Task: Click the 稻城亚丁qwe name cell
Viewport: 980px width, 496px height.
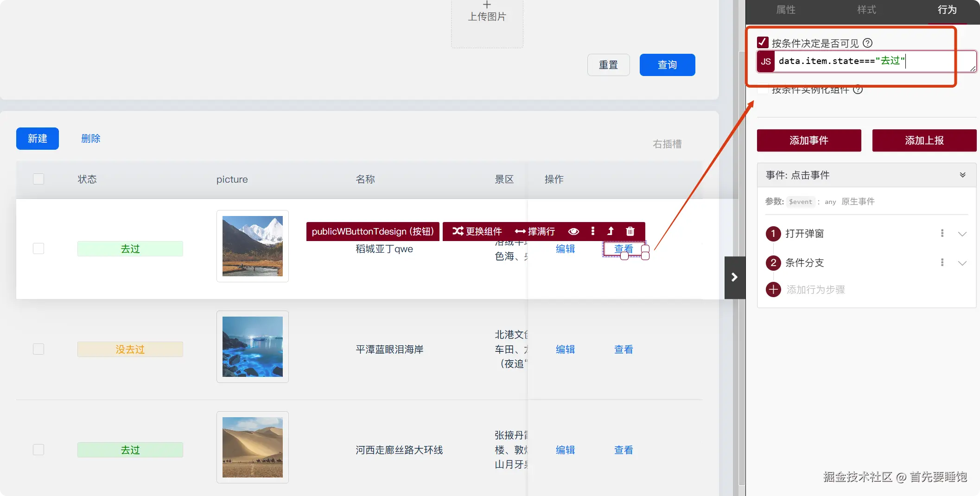Action: tap(384, 249)
